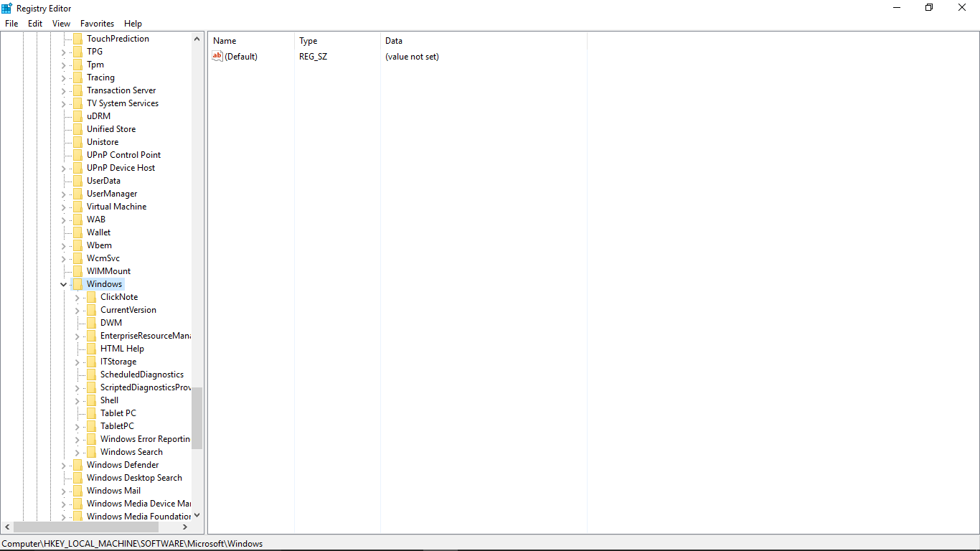Viewport: 980px width, 551px height.
Task: Open the Edit menu
Action: point(35,23)
